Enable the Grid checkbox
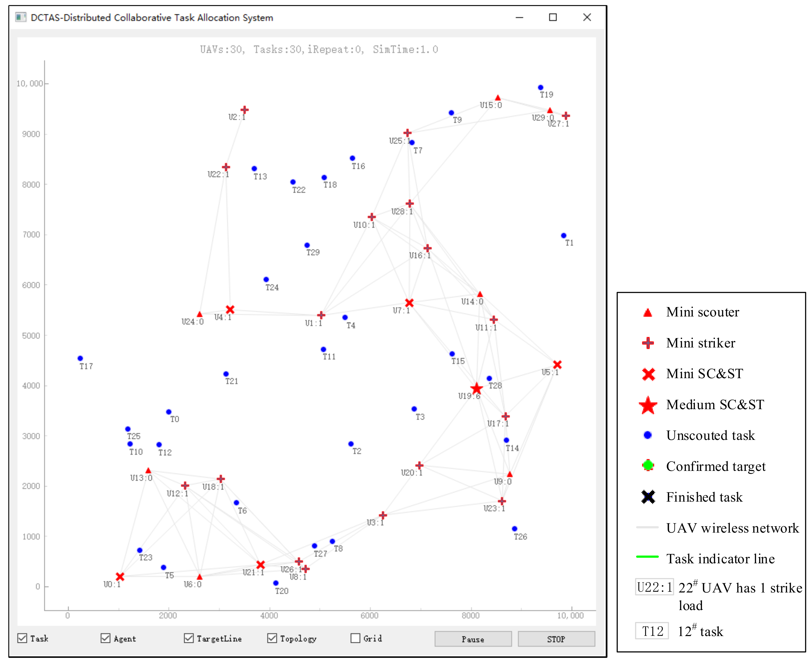This screenshot has height=666, width=812. pyautogui.click(x=356, y=638)
